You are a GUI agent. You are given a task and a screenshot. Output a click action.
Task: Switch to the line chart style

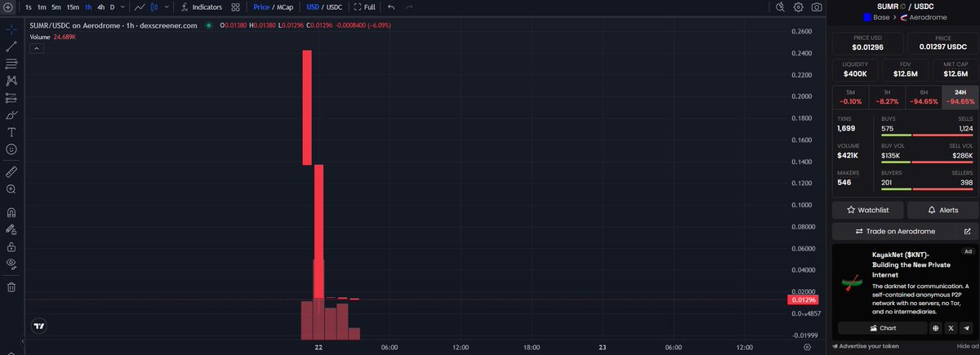point(140,7)
